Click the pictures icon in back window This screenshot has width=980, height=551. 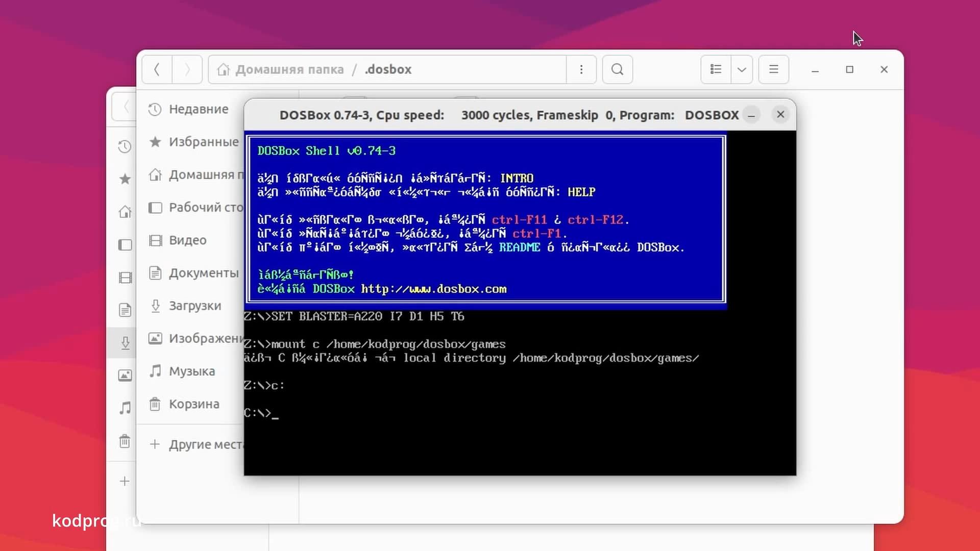tap(125, 375)
